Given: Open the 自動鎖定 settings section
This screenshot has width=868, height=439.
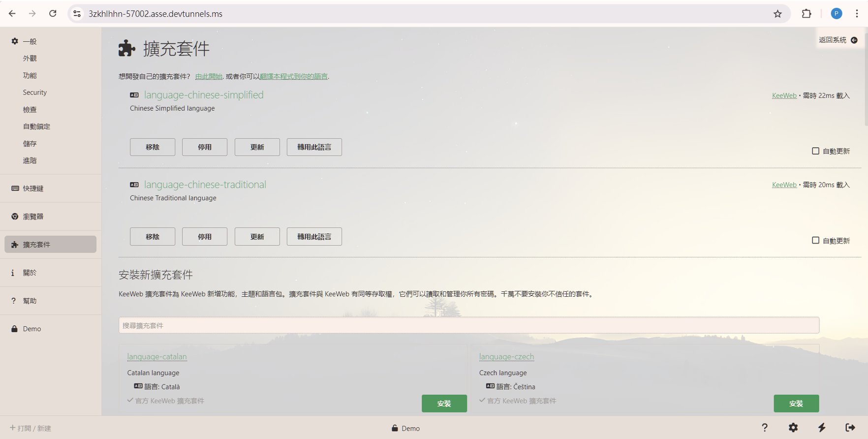Looking at the screenshot, I should 36,126.
